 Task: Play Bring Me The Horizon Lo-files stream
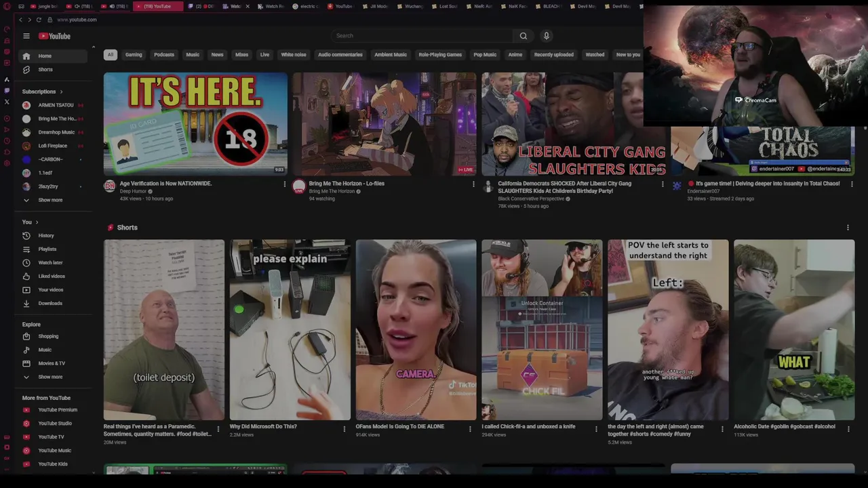coord(384,124)
